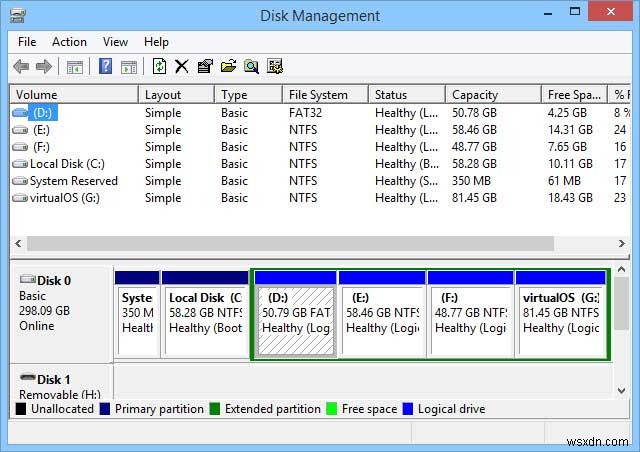Click the Disk 0 drive icon

pyautogui.click(x=28, y=279)
